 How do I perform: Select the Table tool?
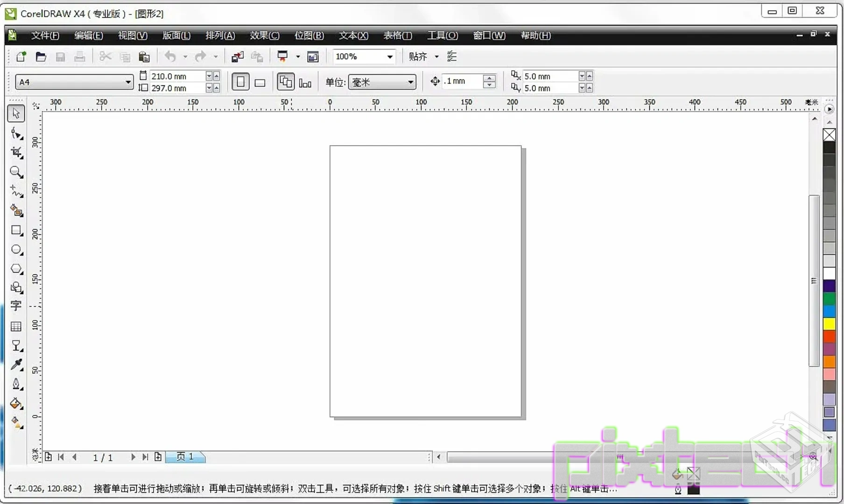tap(16, 326)
